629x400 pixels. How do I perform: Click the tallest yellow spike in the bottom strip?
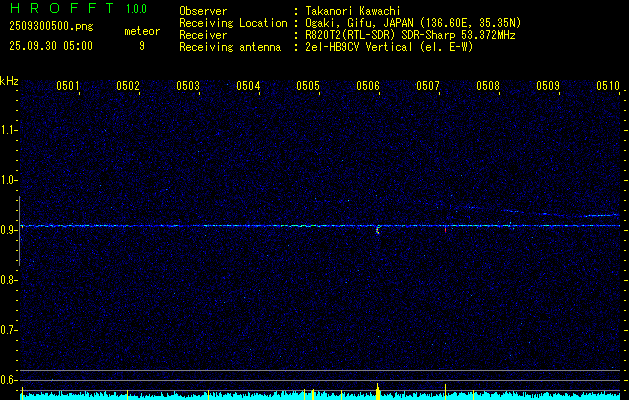point(377,391)
